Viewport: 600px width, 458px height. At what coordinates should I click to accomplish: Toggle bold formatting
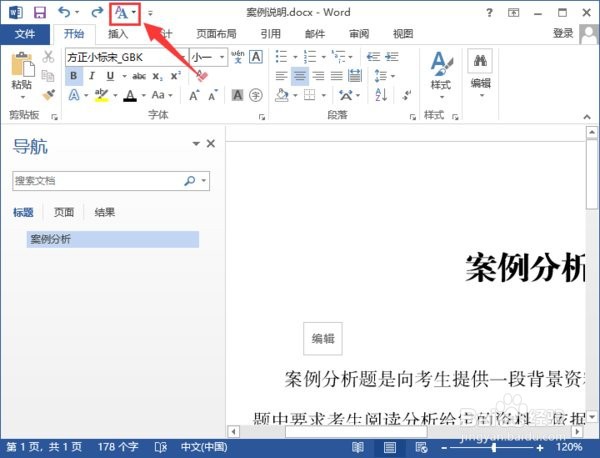(x=73, y=76)
